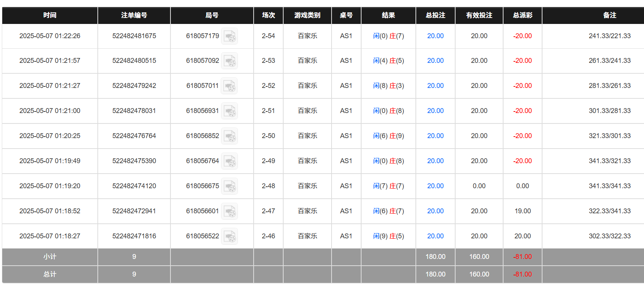Click the 小计 subtotal row label

[50, 257]
